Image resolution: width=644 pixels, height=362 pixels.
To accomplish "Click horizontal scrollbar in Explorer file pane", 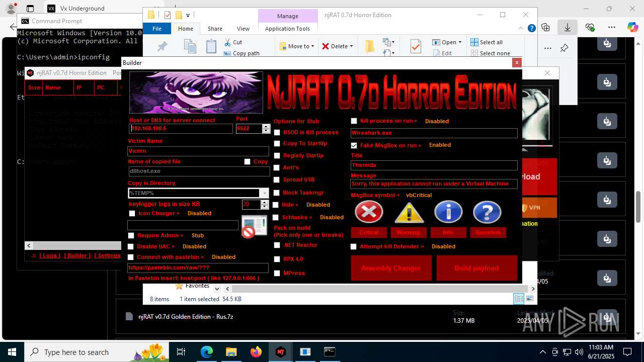I will [380, 289].
